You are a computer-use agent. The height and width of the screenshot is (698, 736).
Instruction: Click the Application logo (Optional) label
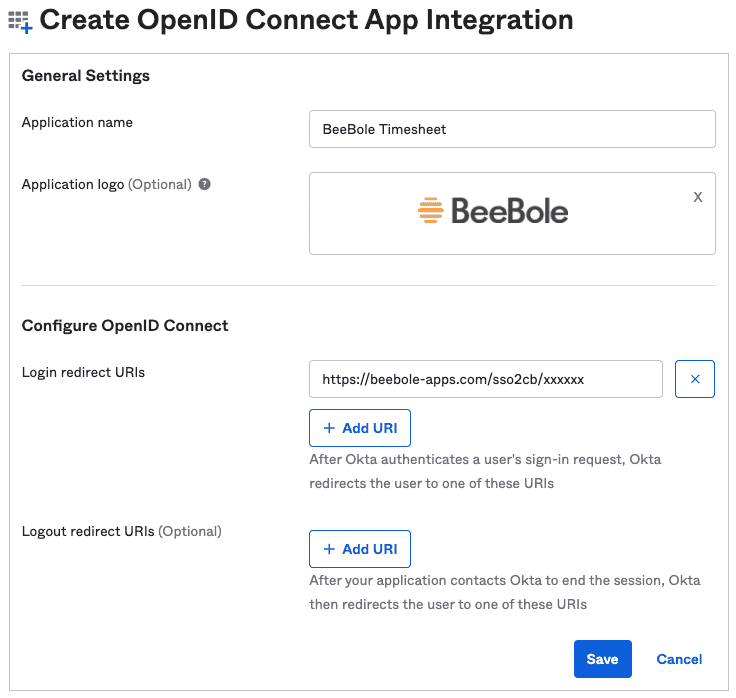coord(106,184)
